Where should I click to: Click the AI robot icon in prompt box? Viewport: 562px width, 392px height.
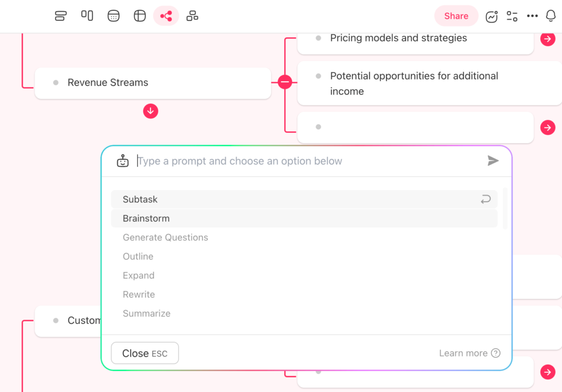pos(123,161)
